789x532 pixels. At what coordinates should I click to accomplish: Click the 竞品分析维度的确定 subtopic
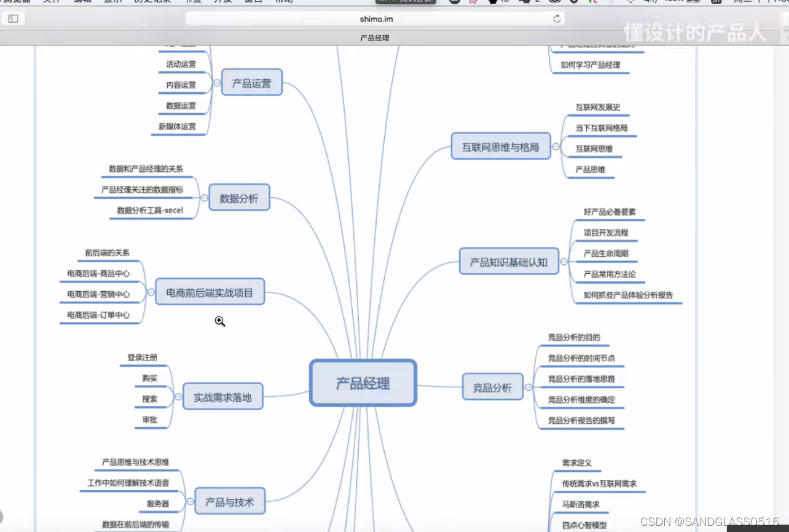[581, 400]
